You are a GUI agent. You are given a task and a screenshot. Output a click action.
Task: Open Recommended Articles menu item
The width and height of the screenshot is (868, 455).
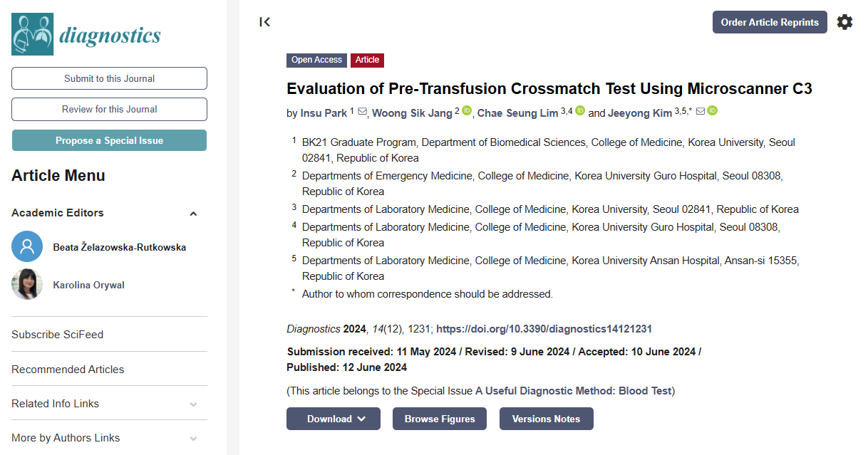(x=68, y=369)
